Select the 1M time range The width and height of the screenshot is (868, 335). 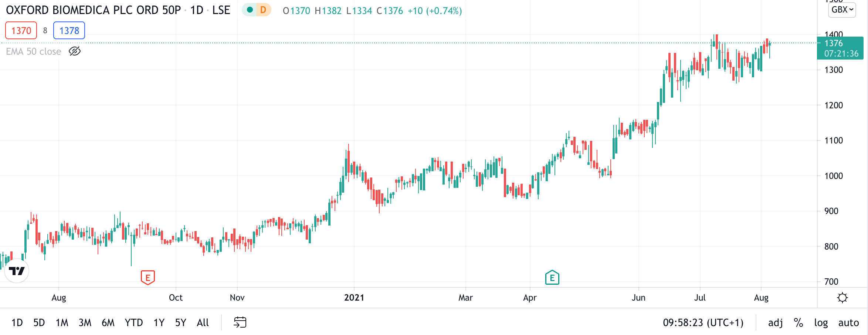(x=62, y=323)
